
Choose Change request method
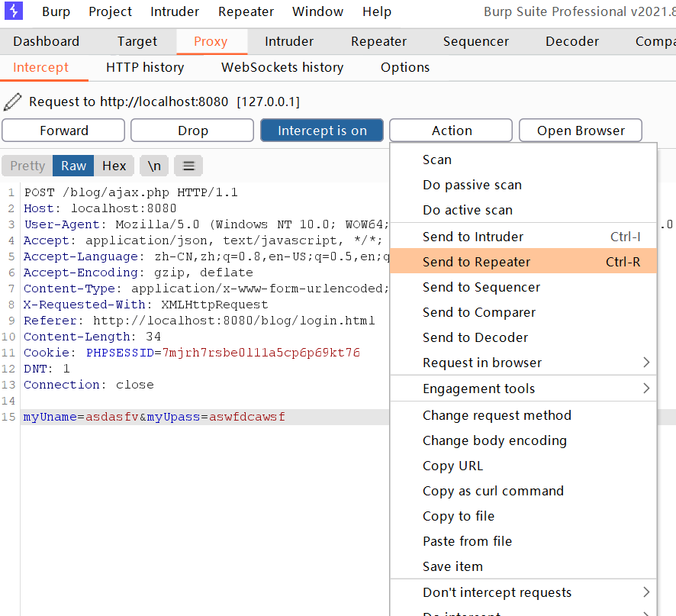(x=523, y=415)
